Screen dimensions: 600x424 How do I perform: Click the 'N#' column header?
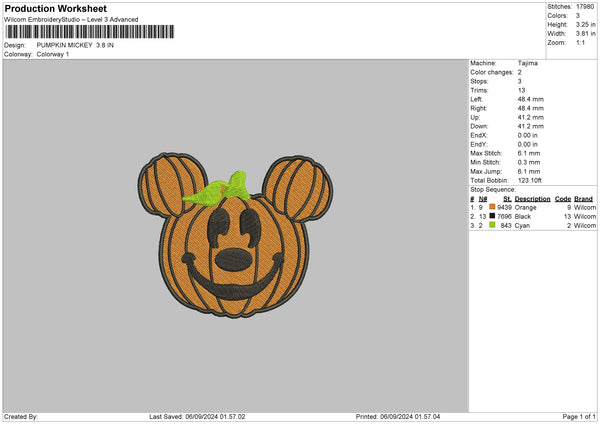[483, 199]
